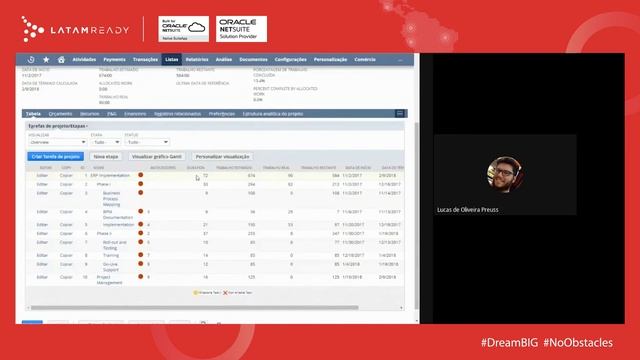640x360 pixels.
Task: Click the orange dot for BPM Documentation
Action: pos(140,211)
